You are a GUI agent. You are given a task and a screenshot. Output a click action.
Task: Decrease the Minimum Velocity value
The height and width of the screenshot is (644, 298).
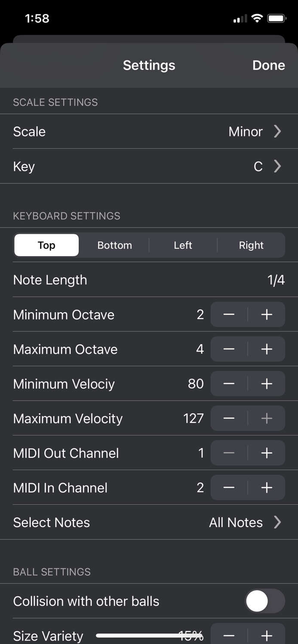228,383
